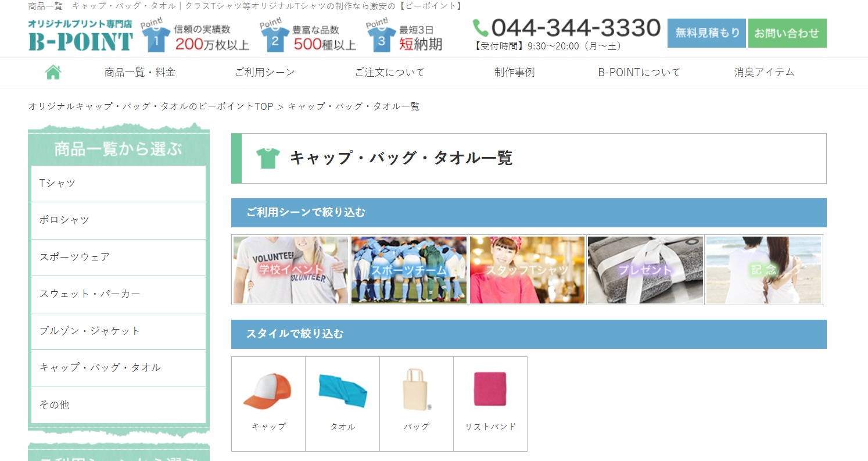Open スウェット・パーカー in the sidebar

pos(119,294)
